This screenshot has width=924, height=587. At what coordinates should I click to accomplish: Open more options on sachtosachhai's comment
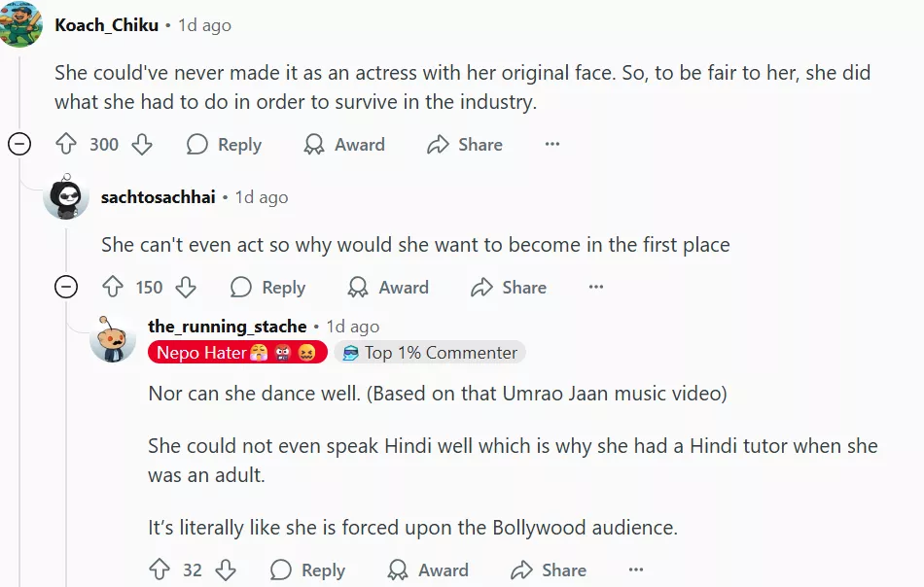(596, 288)
